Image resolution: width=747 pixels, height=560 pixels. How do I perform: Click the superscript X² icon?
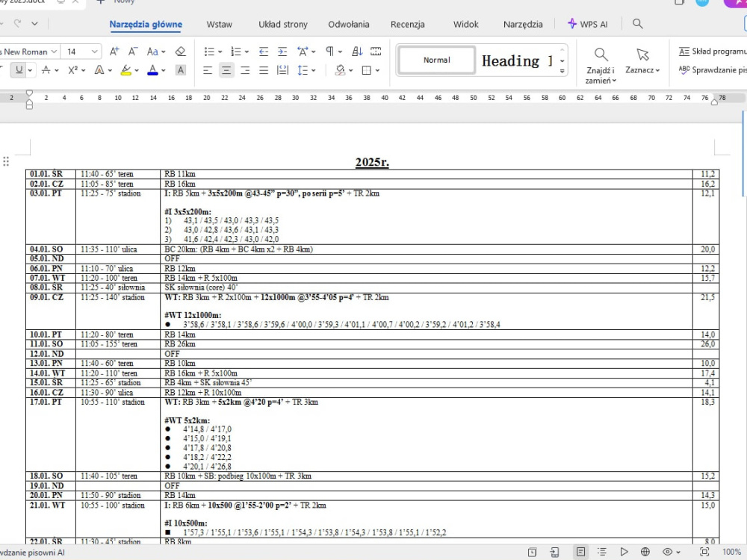pyautogui.click(x=73, y=70)
